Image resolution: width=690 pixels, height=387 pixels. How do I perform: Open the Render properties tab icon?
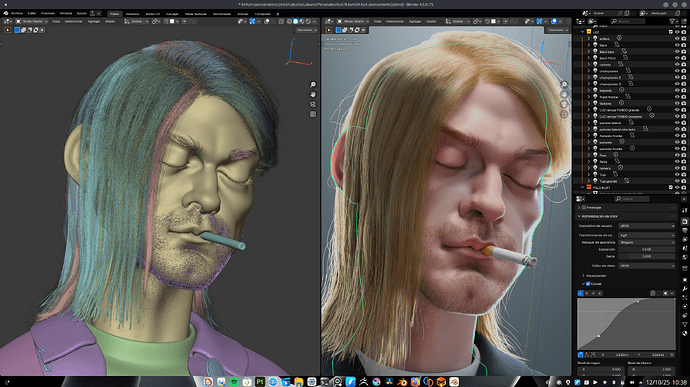[x=685, y=221]
